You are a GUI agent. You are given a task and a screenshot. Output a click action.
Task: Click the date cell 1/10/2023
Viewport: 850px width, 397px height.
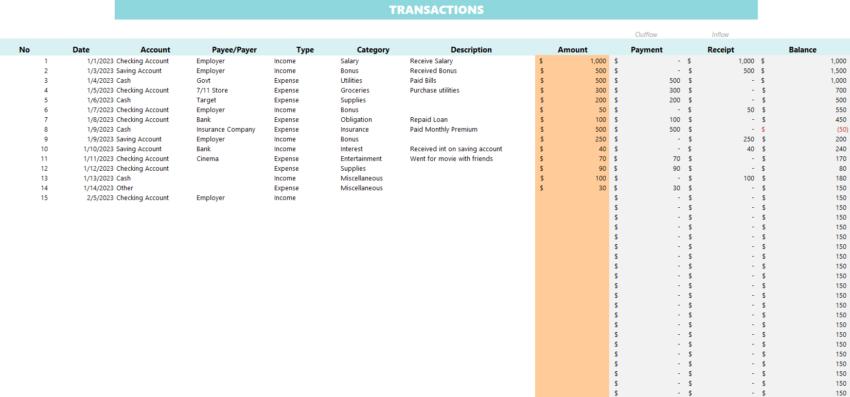(x=98, y=149)
